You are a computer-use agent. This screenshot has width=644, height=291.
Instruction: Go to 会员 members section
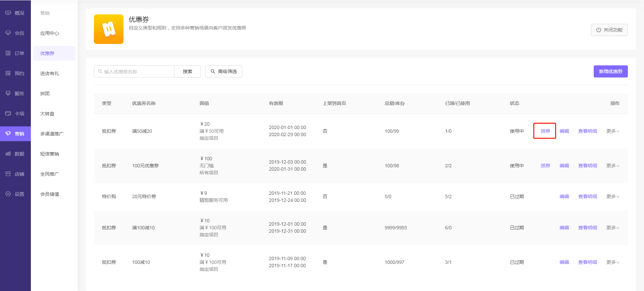15,33
